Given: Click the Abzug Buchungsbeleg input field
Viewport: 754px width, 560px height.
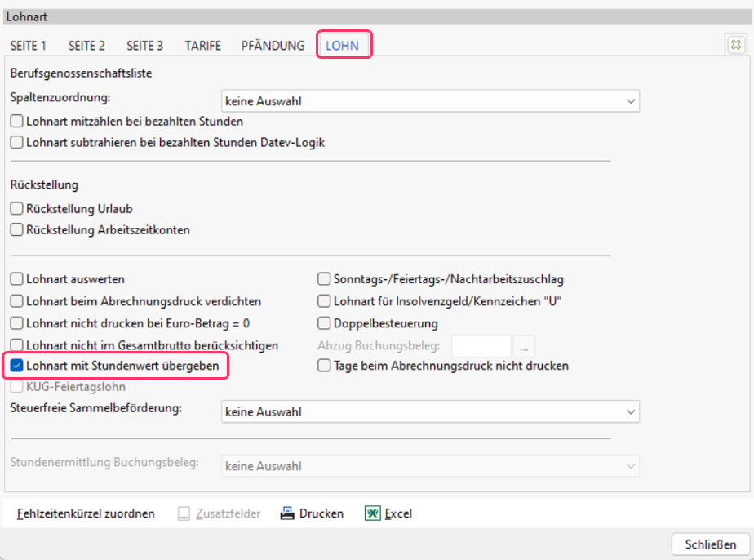Looking at the screenshot, I should (481, 345).
